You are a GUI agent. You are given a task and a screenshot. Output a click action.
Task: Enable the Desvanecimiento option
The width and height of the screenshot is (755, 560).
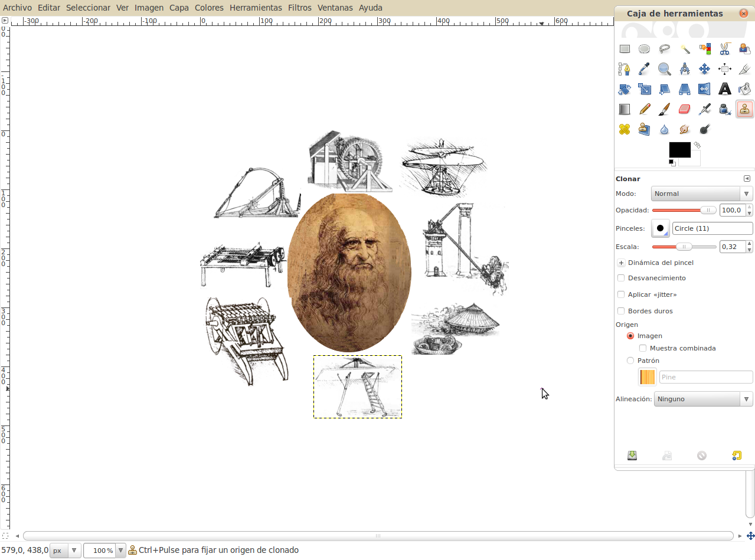tap(620, 278)
